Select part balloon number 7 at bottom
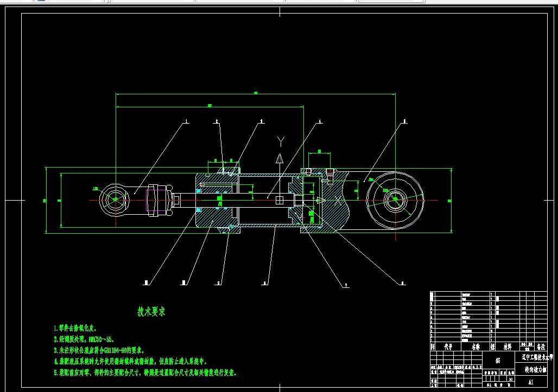This screenshot has width=558, height=392. [x=346, y=285]
